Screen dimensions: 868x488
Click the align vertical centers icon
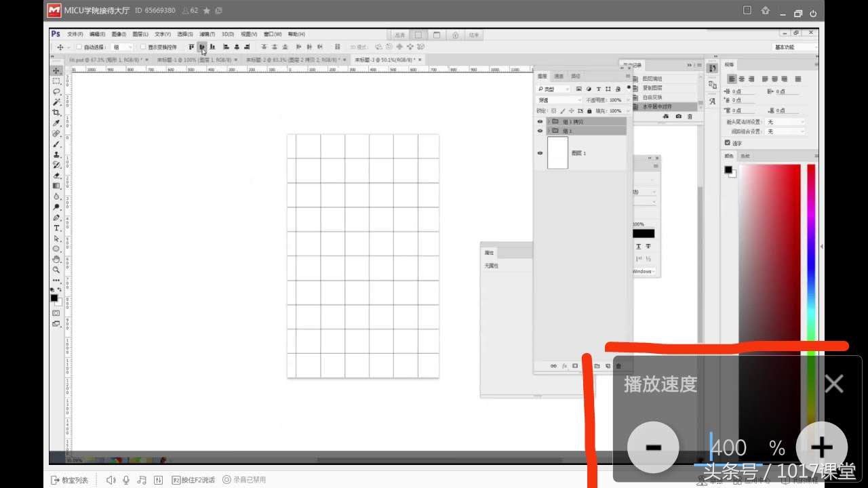[x=202, y=47]
